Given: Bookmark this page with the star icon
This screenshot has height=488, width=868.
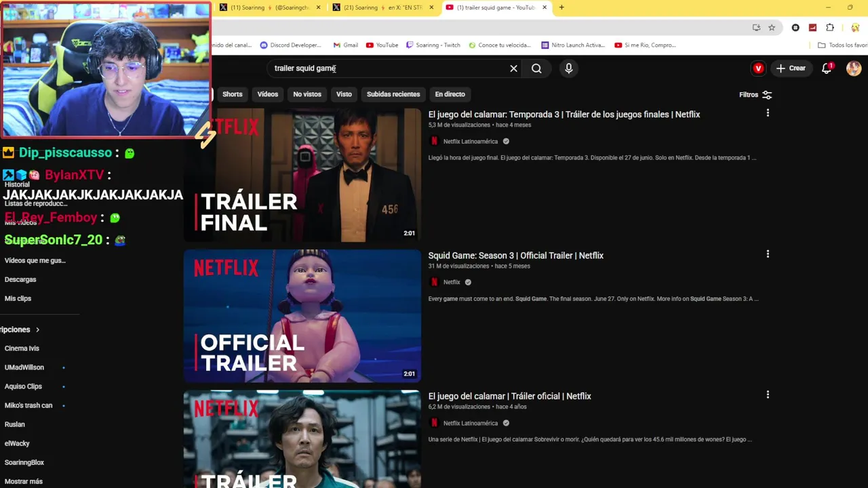Looking at the screenshot, I should [772, 28].
